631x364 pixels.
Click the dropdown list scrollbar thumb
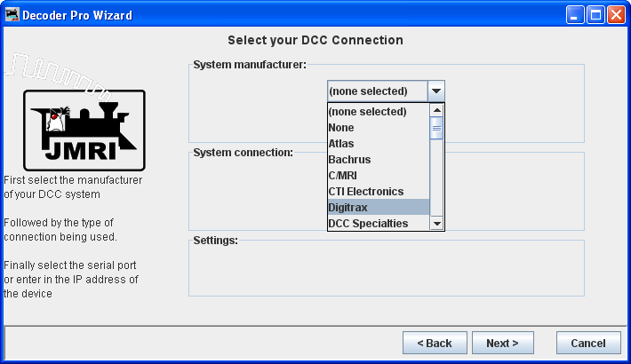point(436,129)
